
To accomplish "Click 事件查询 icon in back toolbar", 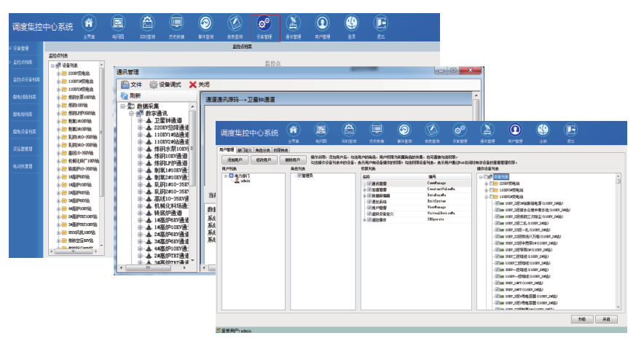I will coord(206,26).
